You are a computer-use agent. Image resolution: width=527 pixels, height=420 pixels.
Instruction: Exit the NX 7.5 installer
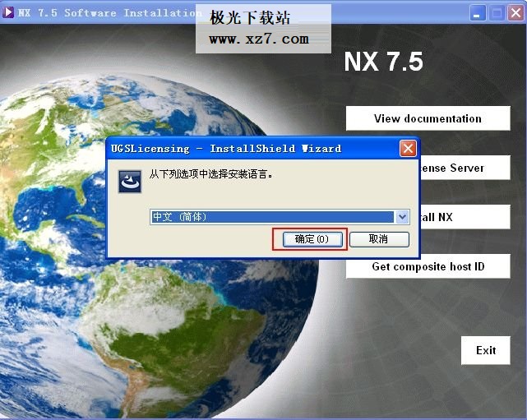(486, 350)
